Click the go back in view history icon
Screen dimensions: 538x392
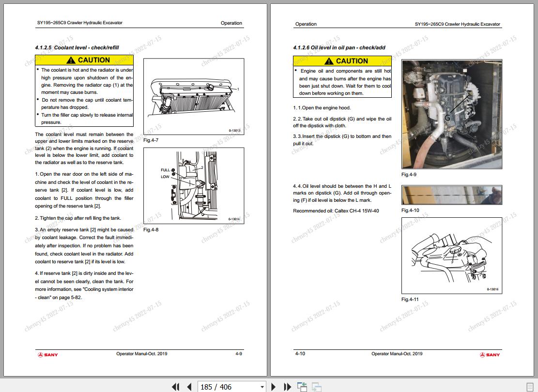pos(302,387)
